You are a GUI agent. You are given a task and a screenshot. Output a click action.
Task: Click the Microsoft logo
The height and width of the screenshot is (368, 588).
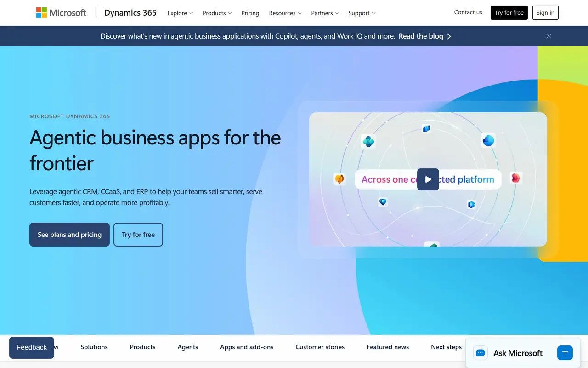[x=61, y=13]
